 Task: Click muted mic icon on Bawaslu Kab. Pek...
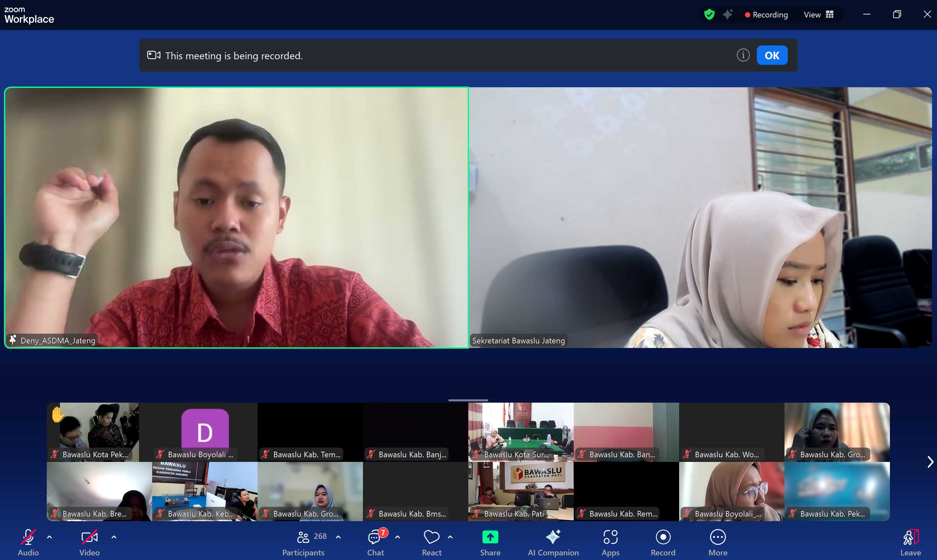coord(792,513)
